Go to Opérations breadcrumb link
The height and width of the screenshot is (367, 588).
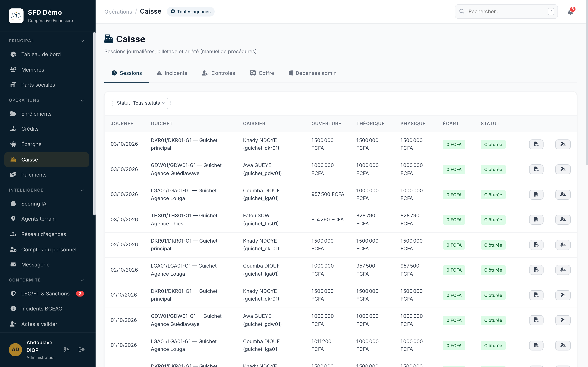[118, 12]
